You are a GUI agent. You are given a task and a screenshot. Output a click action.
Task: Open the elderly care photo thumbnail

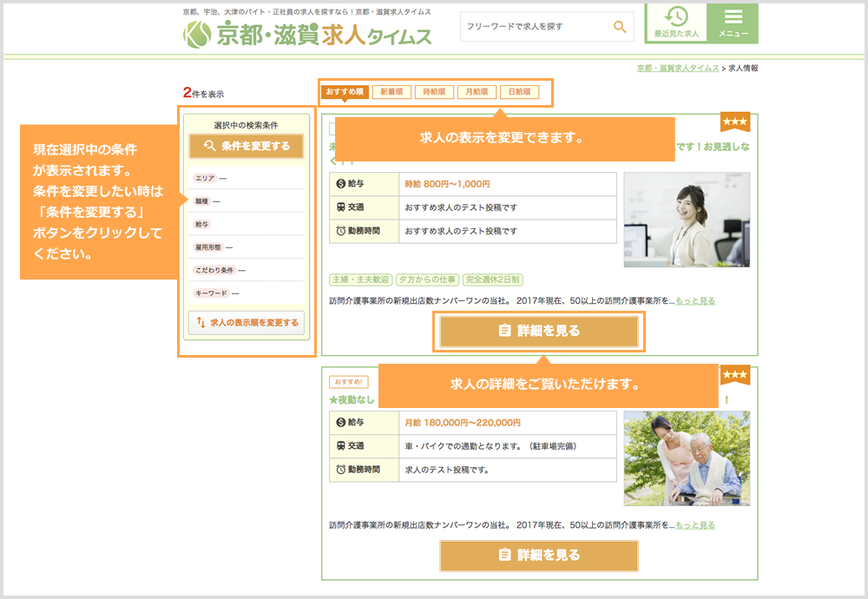(x=687, y=458)
